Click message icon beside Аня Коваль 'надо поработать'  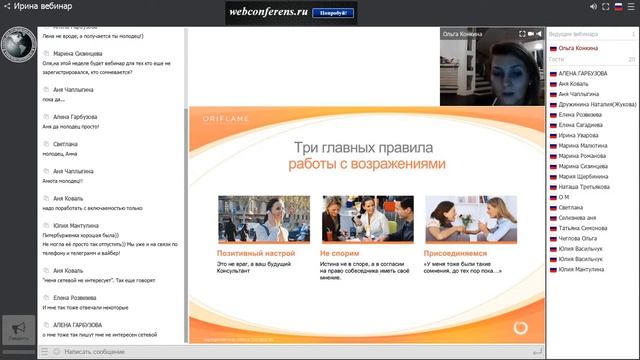coord(46,198)
